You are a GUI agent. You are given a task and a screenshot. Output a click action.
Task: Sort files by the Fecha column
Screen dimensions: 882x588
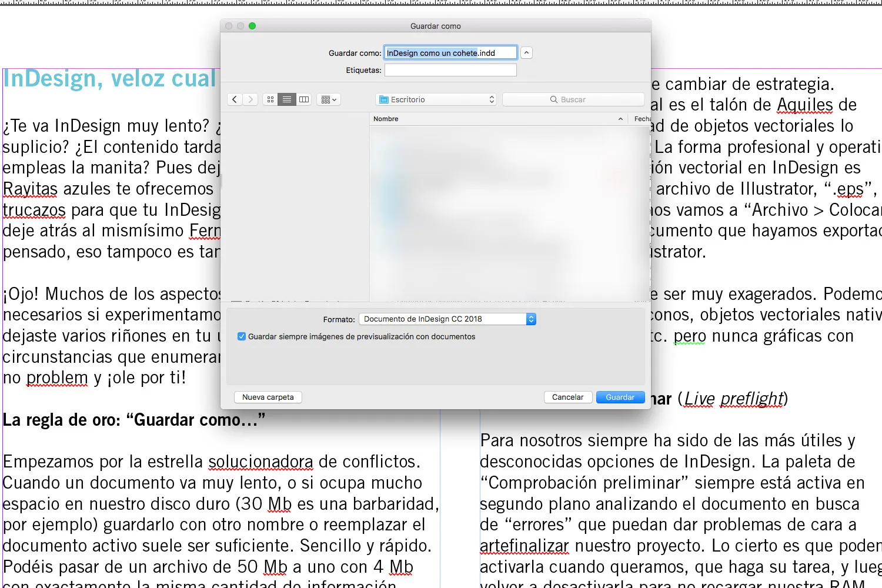(642, 119)
